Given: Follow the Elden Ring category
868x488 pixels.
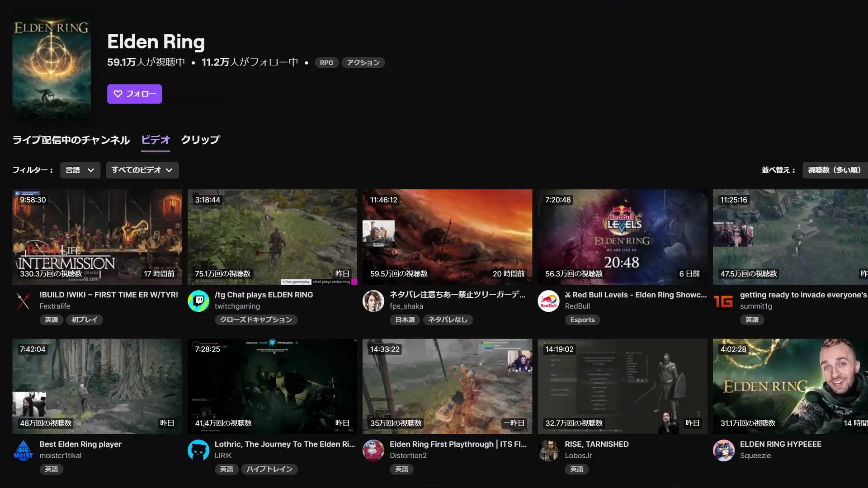Looking at the screenshot, I should pyautogui.click(x=134, y=94).
